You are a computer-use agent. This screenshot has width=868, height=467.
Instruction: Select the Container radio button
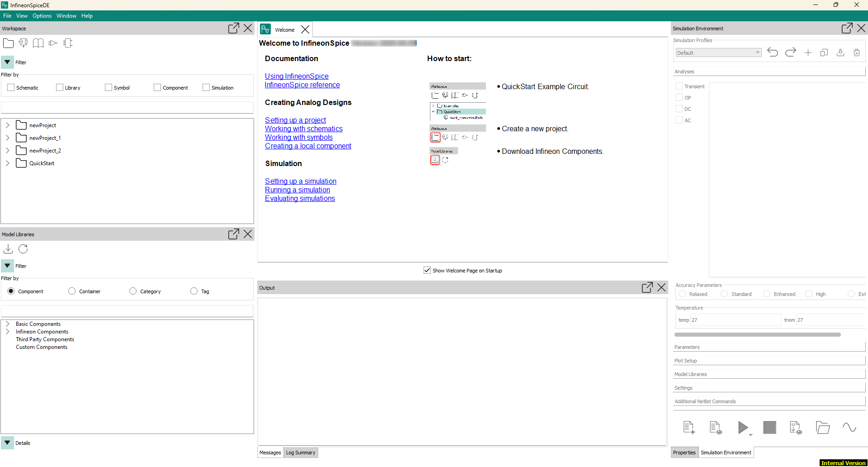click(x=72, y=291)
